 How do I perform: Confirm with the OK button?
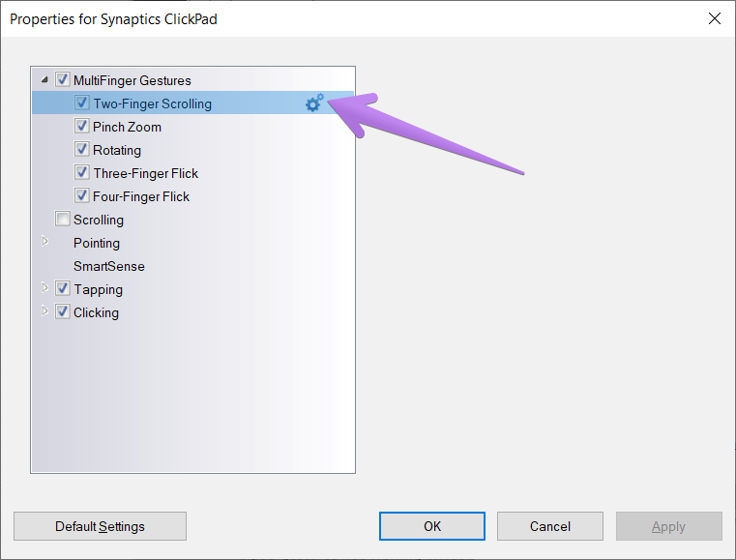coord(432,526)
